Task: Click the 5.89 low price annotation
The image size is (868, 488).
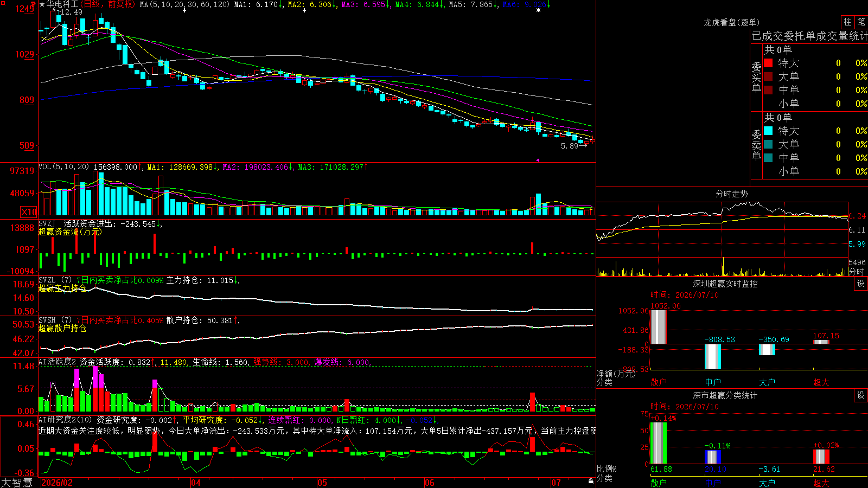Action: 570,146
